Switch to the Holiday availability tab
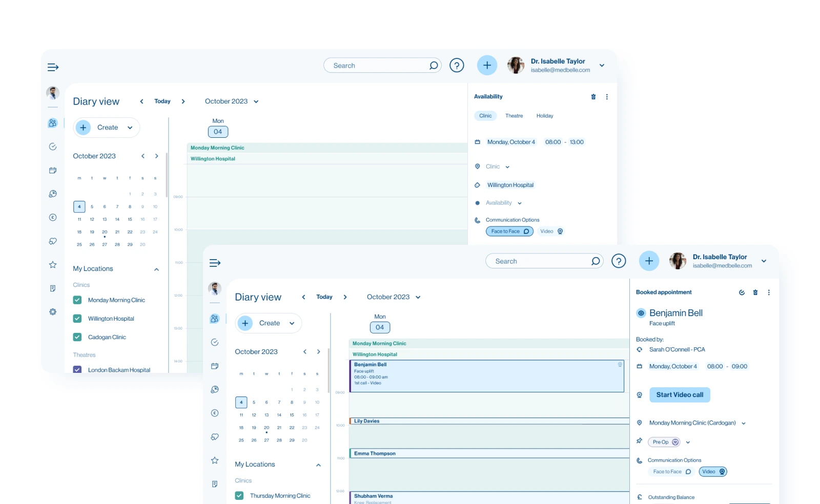The image size is (820, 504). (x=545, y=116)
